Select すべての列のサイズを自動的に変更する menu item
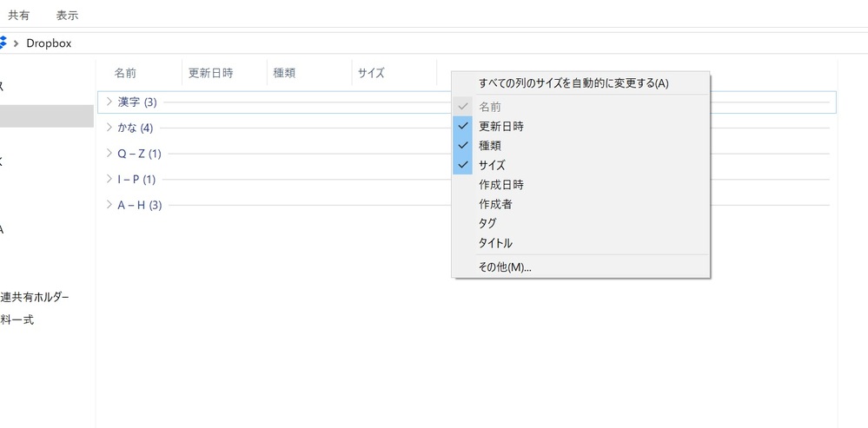This screenshot has height=428, width=868. pos(573,83)
